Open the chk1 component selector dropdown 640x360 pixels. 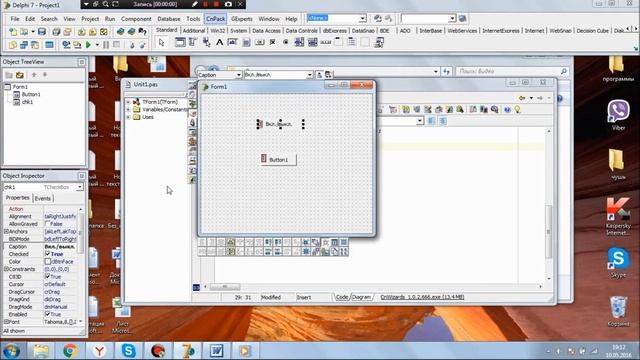(x=80, y=187)
